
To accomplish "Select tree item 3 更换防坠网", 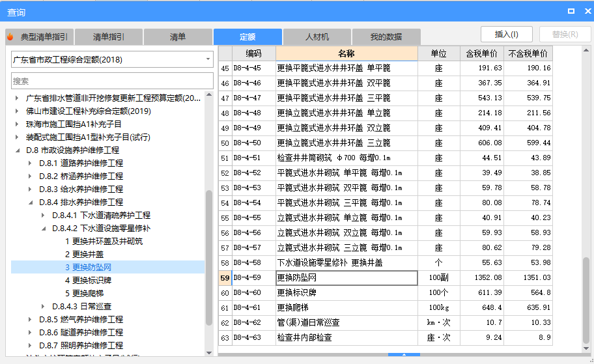I will 89,267.
